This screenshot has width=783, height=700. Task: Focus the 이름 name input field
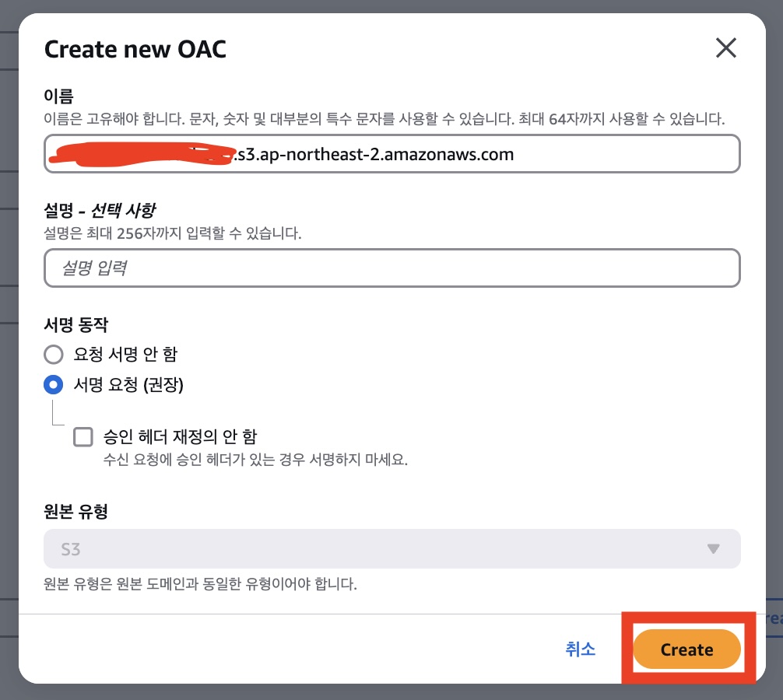pyautogui.click(x=392, y=154)
